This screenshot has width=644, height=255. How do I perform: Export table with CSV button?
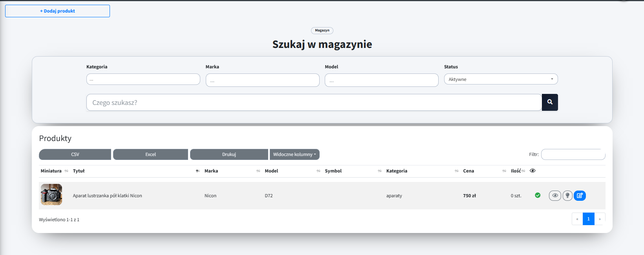tap(75, 154)
